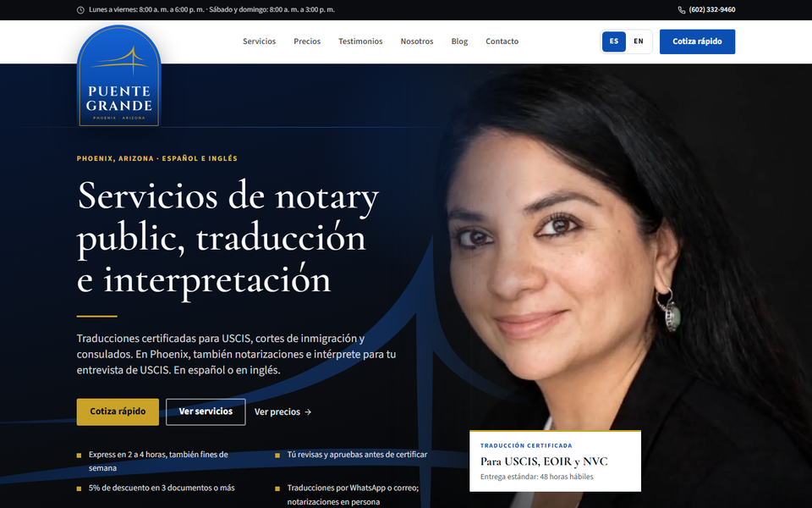Image resolution: width=812 pixels, height=508 pixels.
Task: Go to the Testimonios section
Action: pos(360,41)
